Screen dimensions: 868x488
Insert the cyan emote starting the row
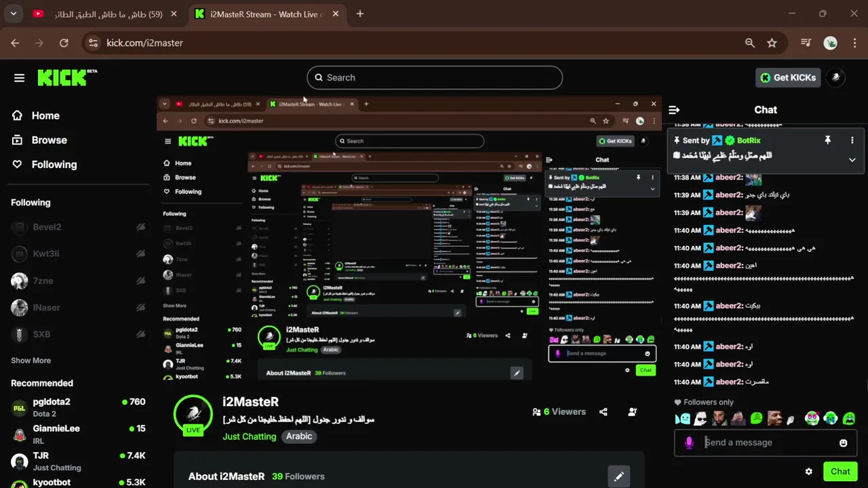[x=683, y=419]
